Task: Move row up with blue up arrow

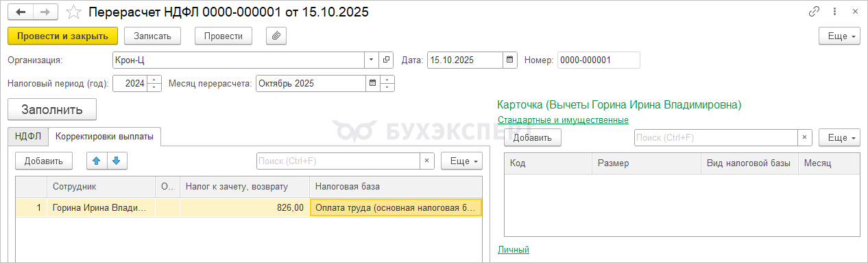Action: (x=97, y=161)
